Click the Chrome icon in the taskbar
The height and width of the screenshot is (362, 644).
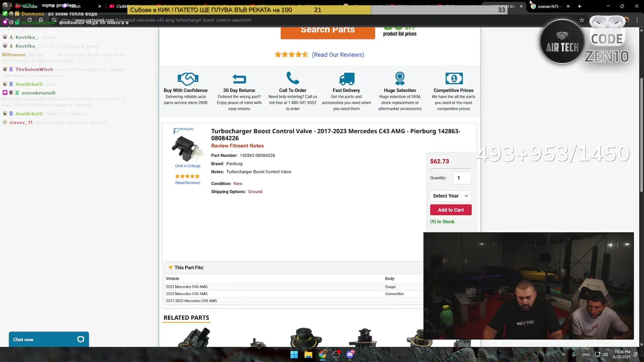click(x=322, y=354)
